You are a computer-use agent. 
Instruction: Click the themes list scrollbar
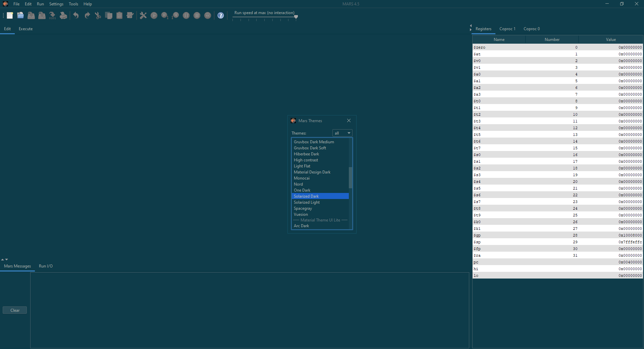point(351,178)
